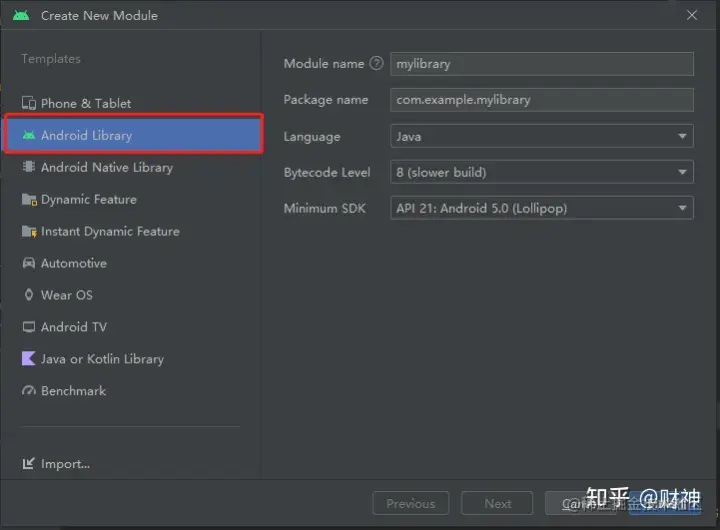Open the Minimum SDK dropdown
The width and height of the screenshot is (720, 530).
pos(542,208)
